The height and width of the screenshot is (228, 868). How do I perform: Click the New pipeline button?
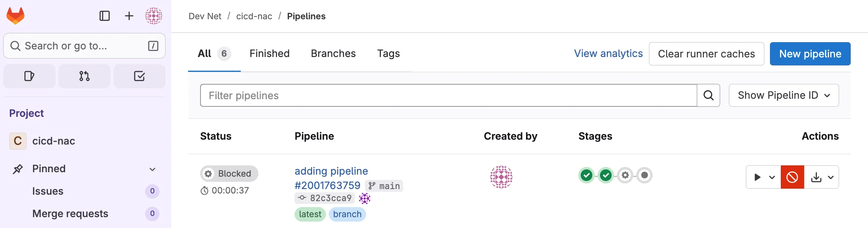coord(810,54)
